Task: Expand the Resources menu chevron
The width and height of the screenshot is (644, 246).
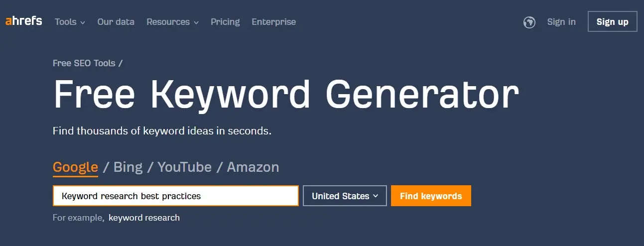Action: coord(196,22)
